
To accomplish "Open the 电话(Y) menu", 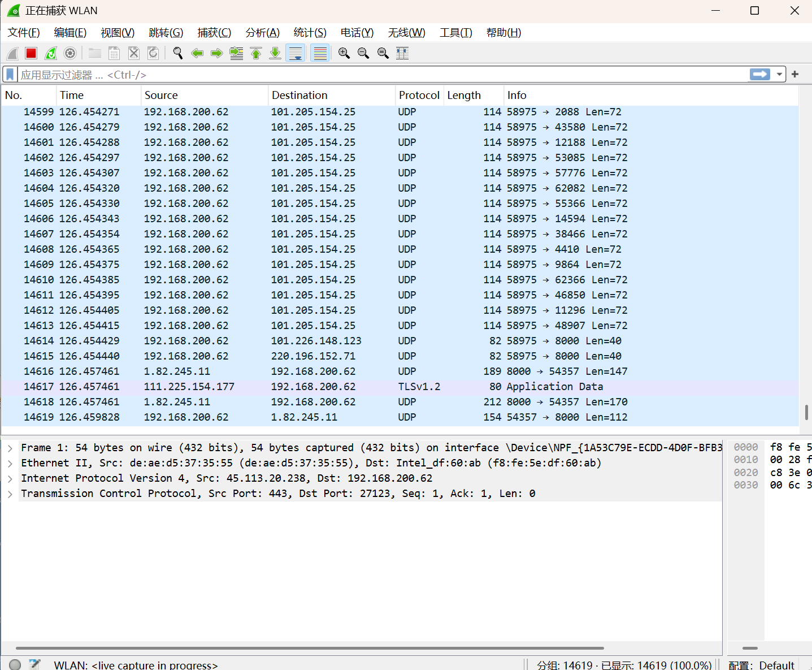I will point(357,33).
